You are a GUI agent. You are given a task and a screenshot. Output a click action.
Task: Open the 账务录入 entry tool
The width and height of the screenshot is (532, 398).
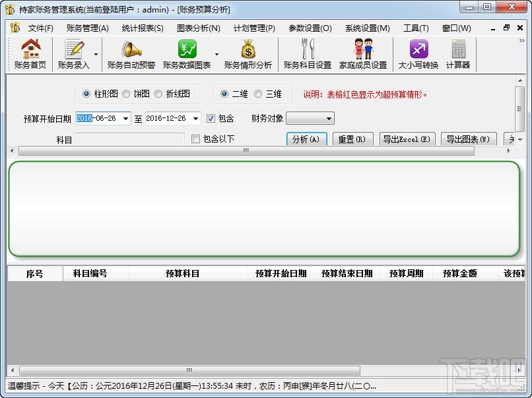pos(74,54)
